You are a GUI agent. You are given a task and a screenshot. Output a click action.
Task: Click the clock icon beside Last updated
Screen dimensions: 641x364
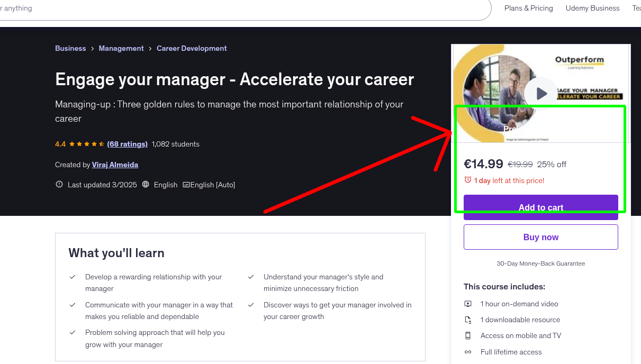click(x=59, y=184)
